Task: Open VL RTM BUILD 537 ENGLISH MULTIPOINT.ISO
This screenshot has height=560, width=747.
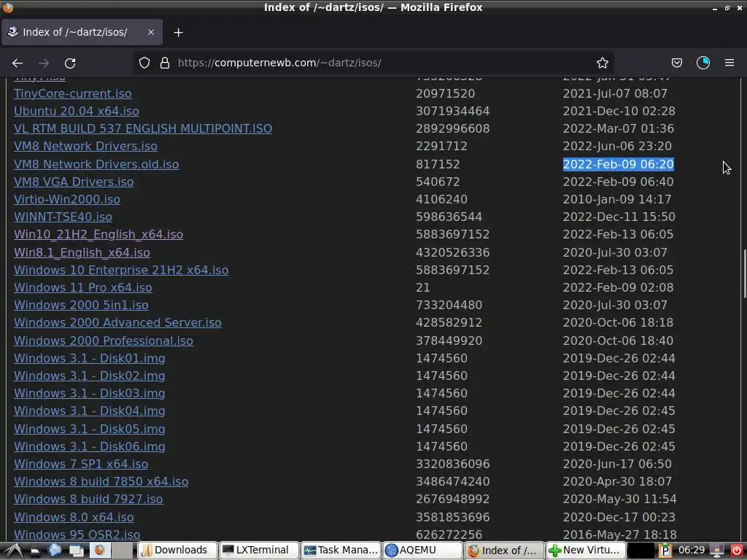Action: [143, 128]
